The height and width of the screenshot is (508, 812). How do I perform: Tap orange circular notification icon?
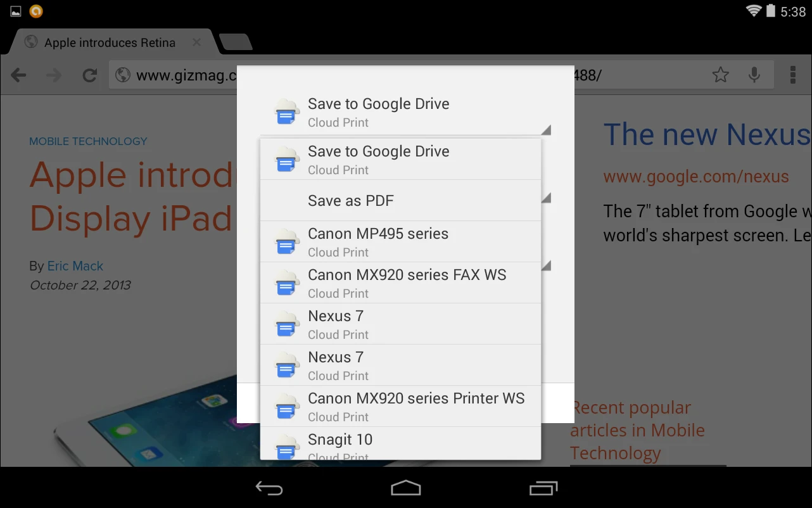[36, 11]
